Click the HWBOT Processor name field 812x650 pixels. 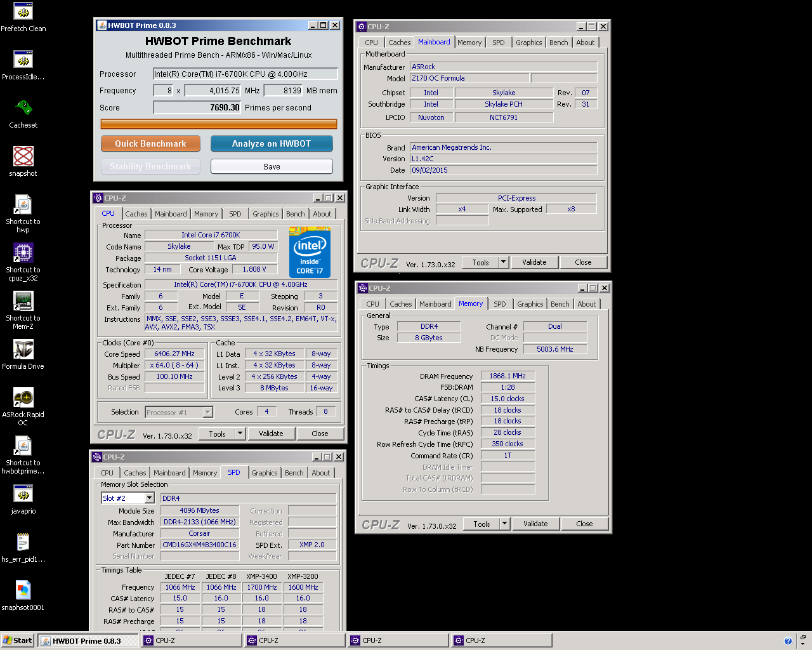coord(245,74)
